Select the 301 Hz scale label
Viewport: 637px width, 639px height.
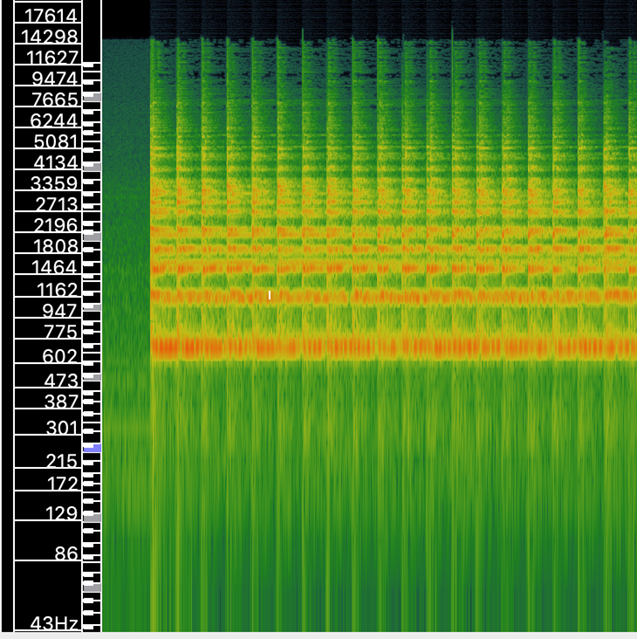point(60,428)
